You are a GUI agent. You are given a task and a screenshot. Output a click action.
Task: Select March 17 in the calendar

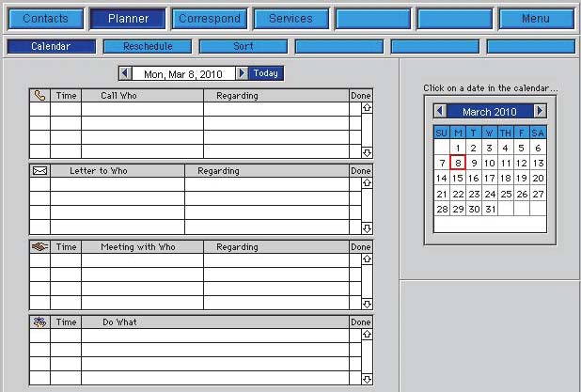click(490, 179)
